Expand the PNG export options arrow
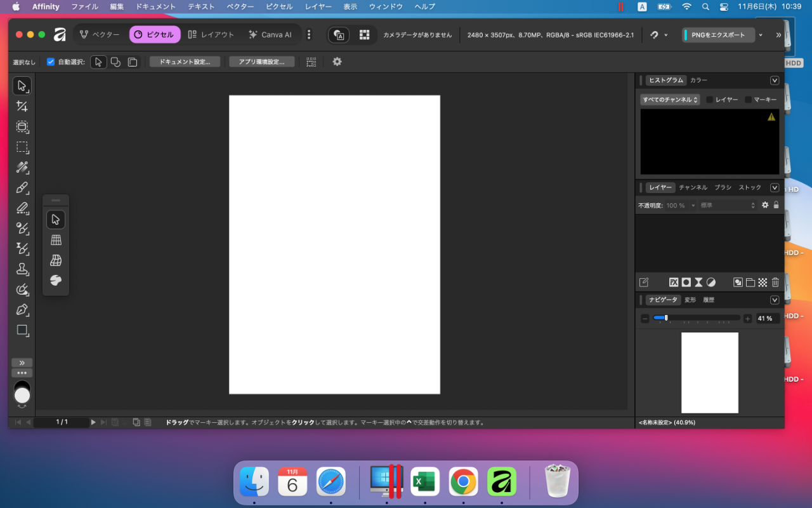 pyautogui.click(x=761, y=35)
